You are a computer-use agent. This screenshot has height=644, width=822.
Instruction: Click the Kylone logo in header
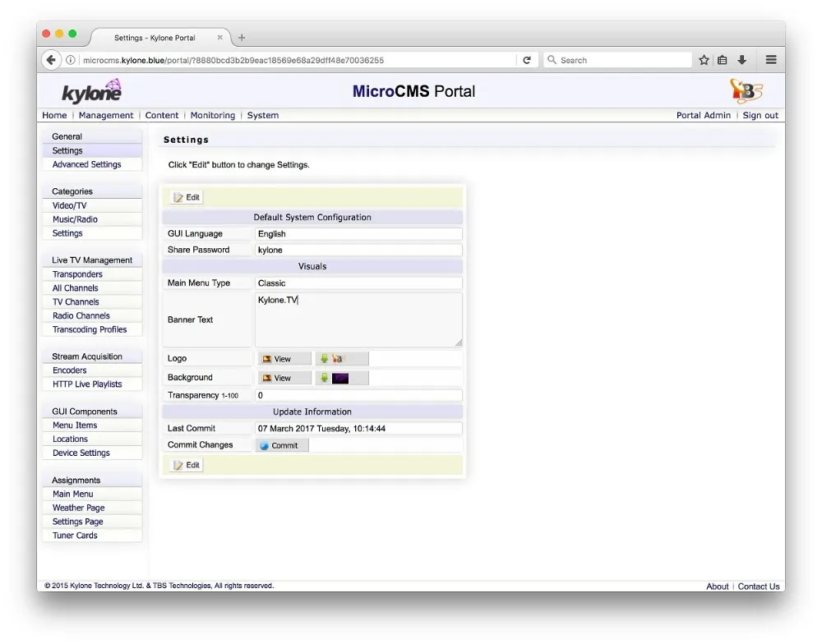click(91, 91)
